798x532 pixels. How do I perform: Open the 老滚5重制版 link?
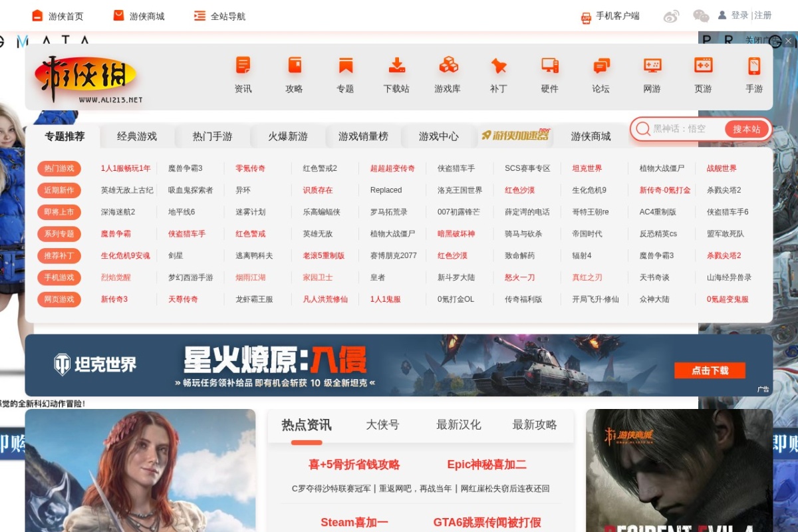point(324,255)
